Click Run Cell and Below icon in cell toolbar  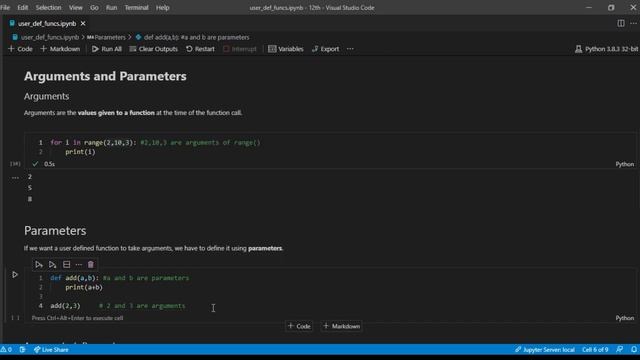(x=52, y=264)
